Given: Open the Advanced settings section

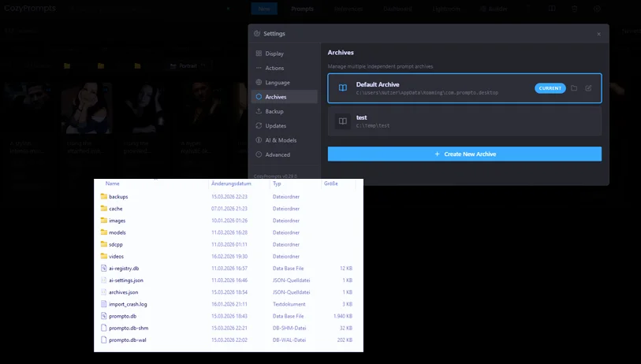Looking at the screenshot, I should [284, 154].
